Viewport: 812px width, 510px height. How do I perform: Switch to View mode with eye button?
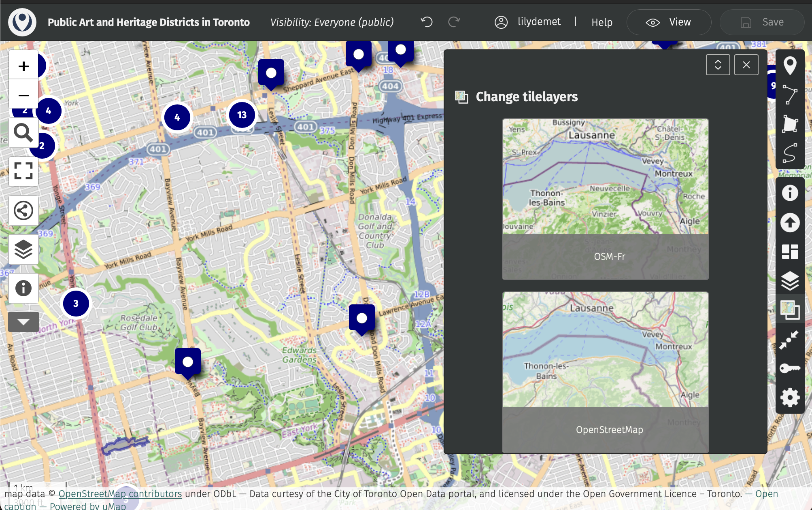click(x=669, y=22)
